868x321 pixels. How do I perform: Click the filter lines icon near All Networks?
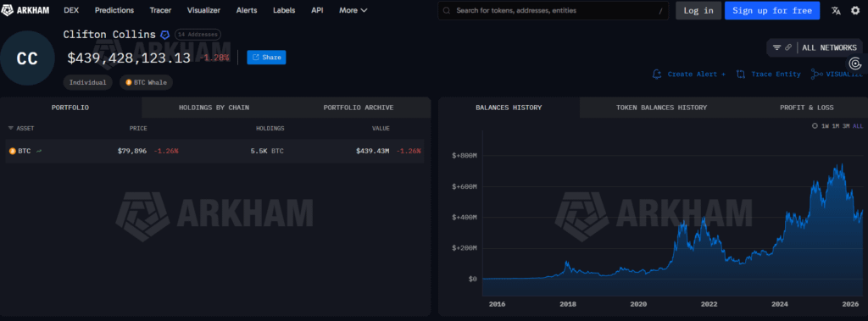(x=776, y=47)
